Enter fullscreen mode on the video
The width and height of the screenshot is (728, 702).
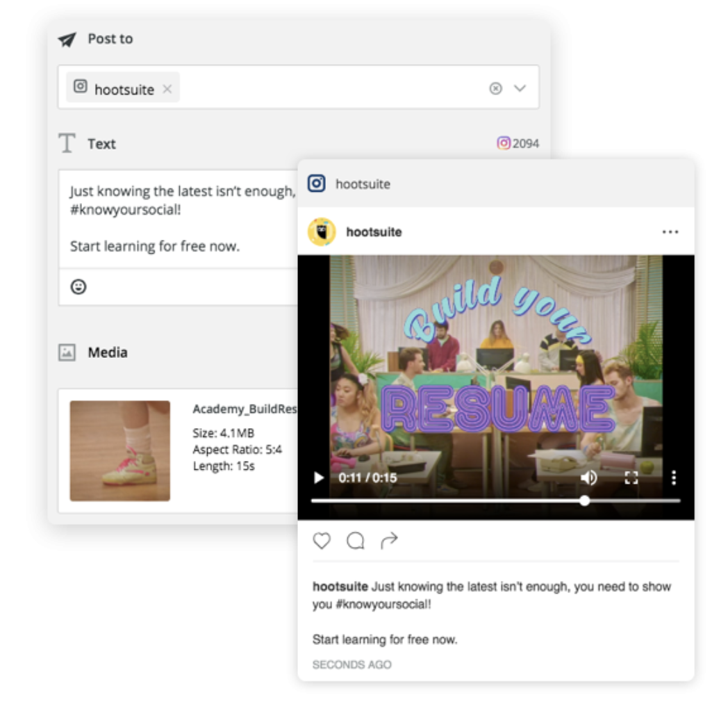tap(631, 477)
